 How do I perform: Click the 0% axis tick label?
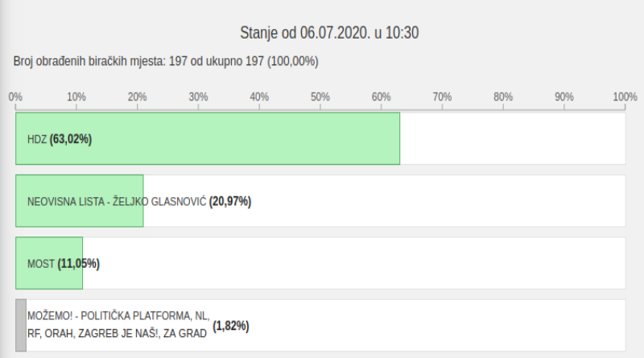[x=15, y=97]
